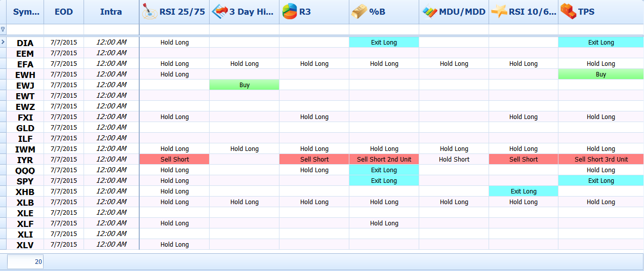This screenshot has width=644, height=271.
Task: Click IYR's Sell Short 3rd Unit cell
Action: tap(601, 160)
